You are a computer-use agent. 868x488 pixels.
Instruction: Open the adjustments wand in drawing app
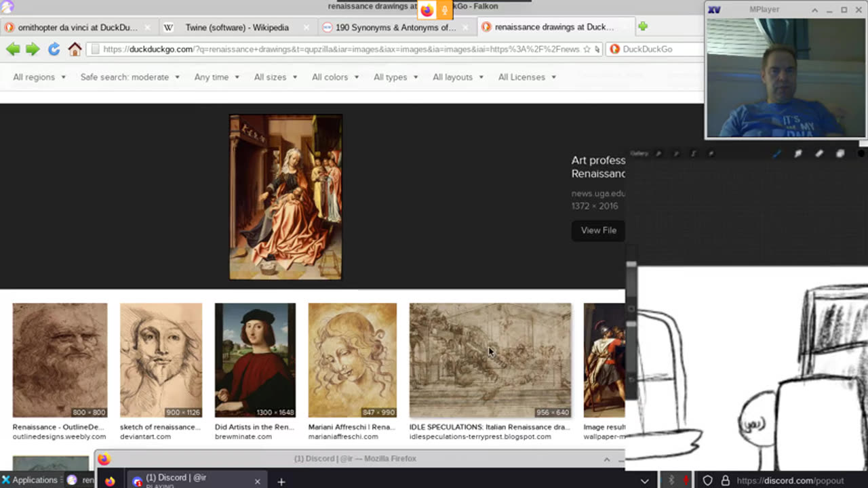tap(676, 154)
